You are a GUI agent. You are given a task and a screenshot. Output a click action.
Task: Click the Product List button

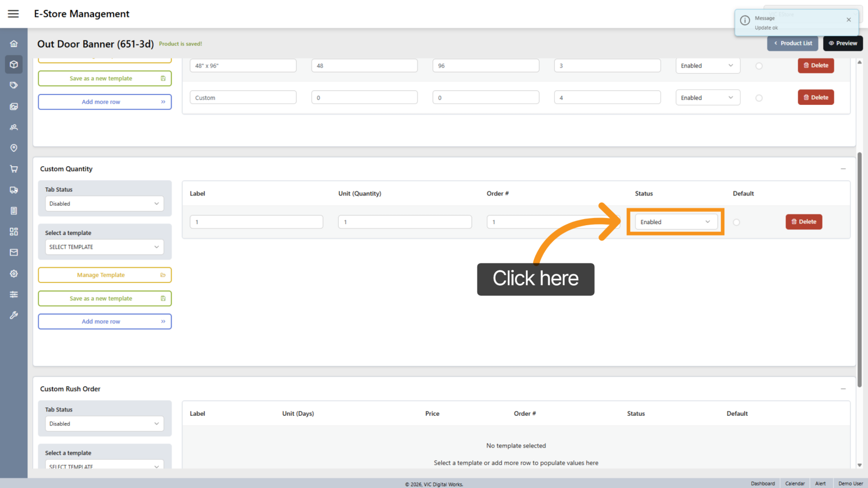click(793, 43)
